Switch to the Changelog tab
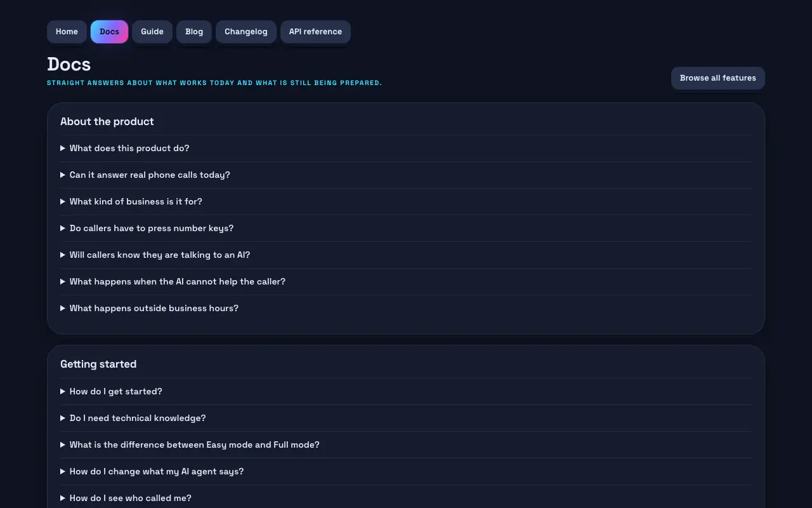Viewport: 812px width, 508px height. (246, 32)
